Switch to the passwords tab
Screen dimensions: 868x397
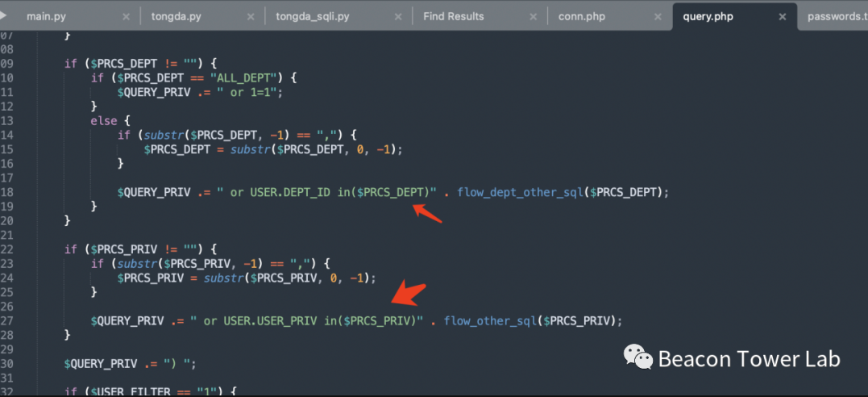[836, 17]
